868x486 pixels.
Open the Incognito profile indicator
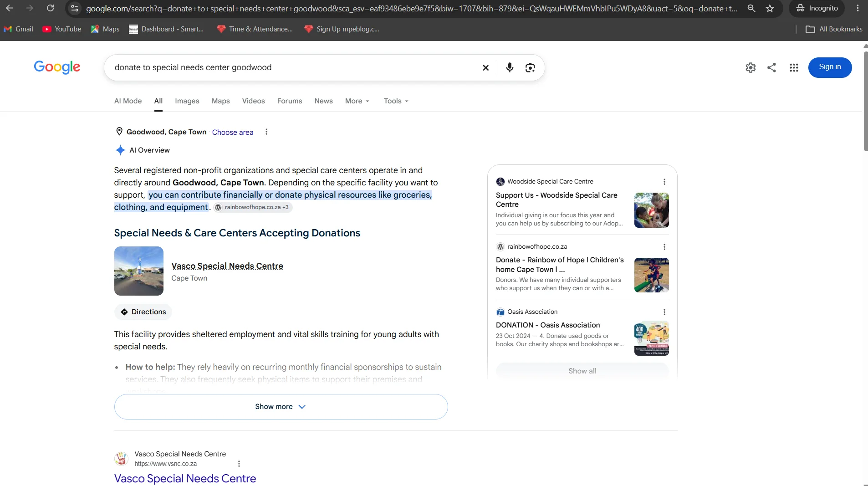817,8
